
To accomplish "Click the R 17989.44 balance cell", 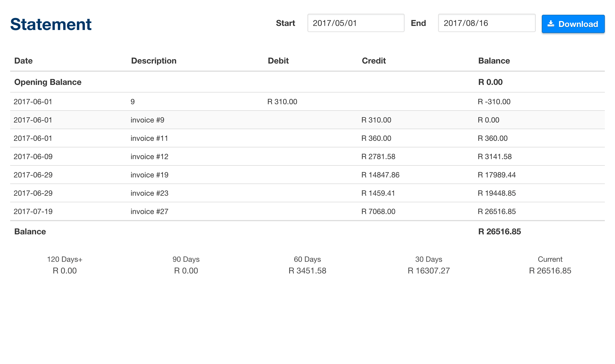I will (x=497, y=175).
